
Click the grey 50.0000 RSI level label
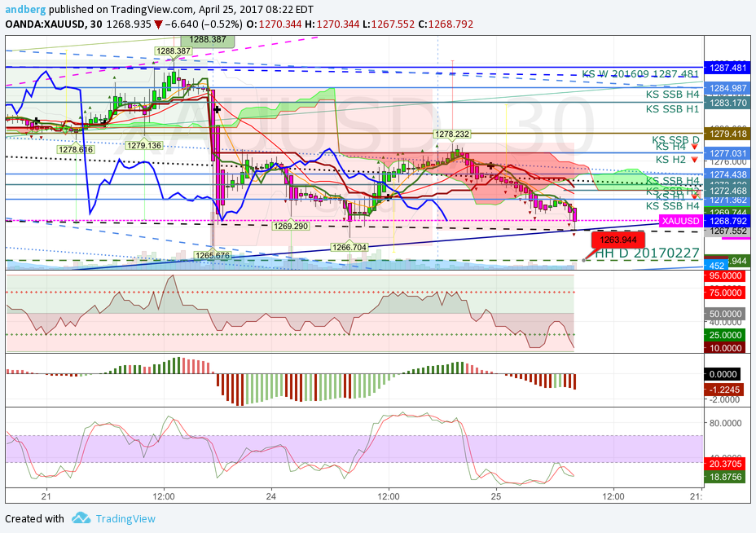point(725,314)
